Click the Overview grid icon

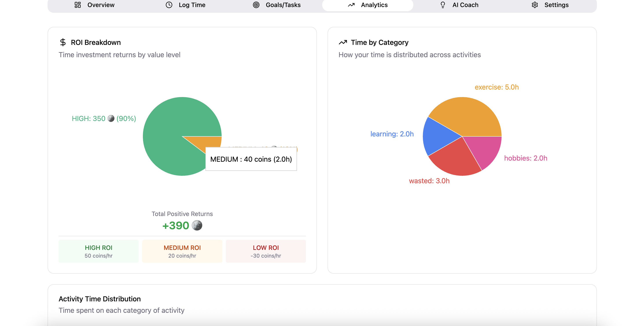(77, 5)
